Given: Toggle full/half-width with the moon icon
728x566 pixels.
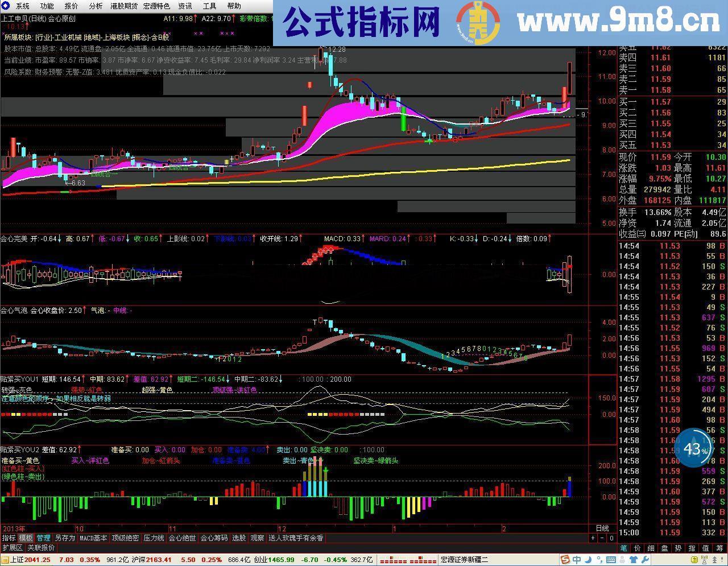Looking at the screenshot, I should (588, 561).
